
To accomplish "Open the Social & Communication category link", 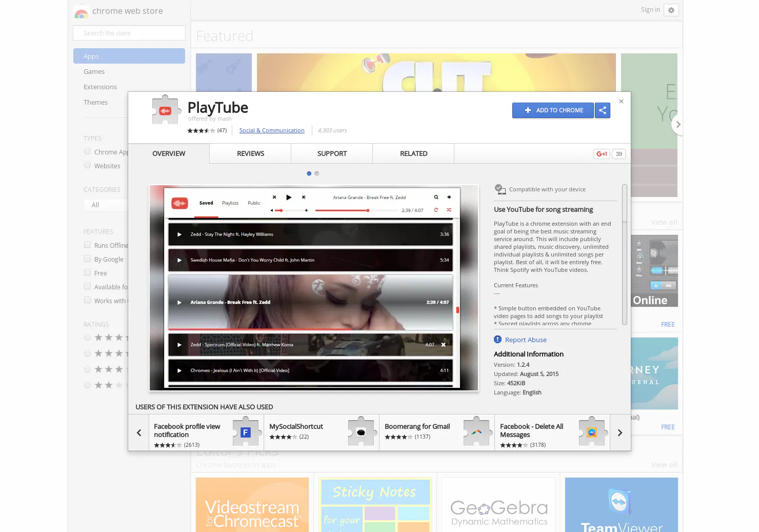I will pyautogui.click(x=272, y=131).
